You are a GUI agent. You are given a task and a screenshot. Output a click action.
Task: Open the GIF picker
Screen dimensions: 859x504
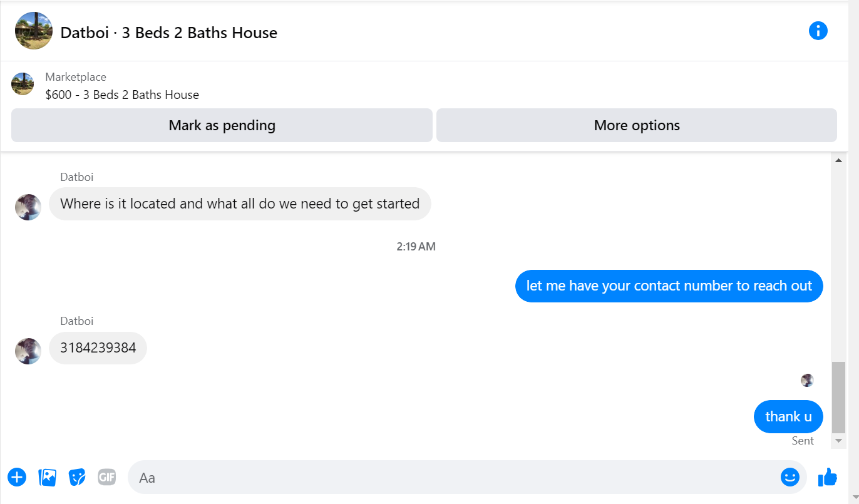tap(107, 477)
